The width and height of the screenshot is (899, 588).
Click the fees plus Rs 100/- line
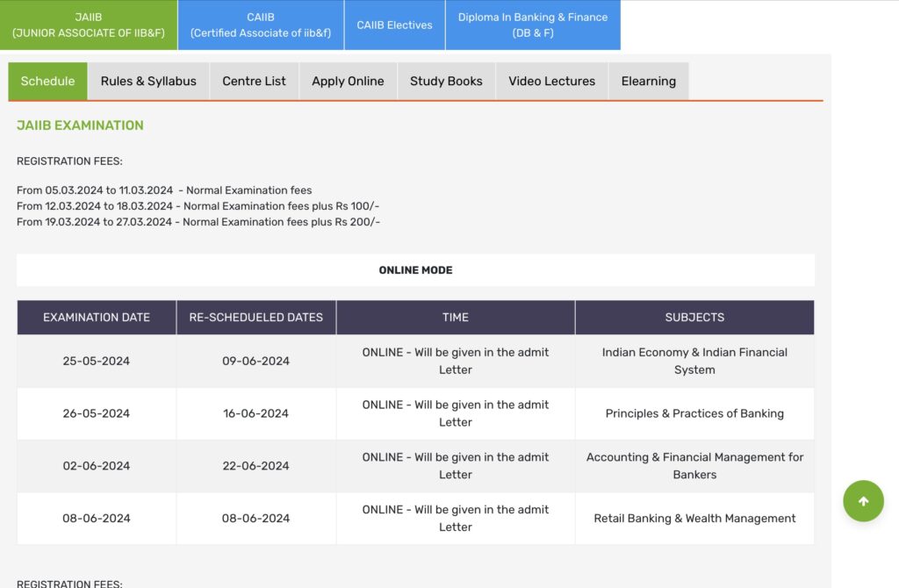click(198, 205)
